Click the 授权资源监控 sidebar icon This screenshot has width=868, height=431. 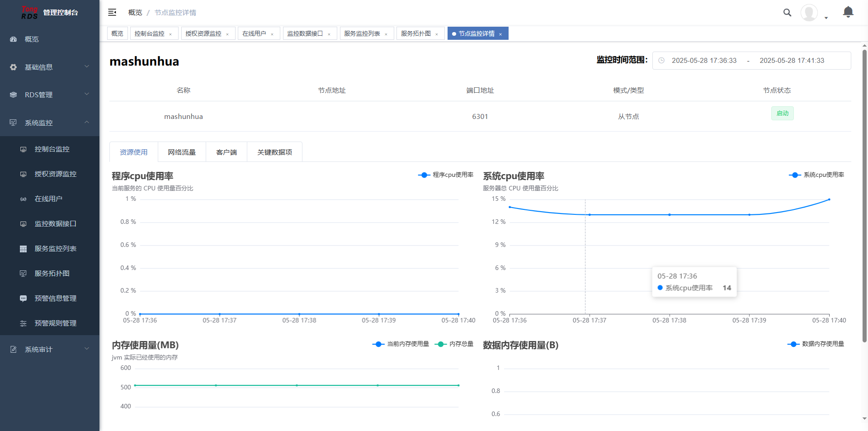24,174
